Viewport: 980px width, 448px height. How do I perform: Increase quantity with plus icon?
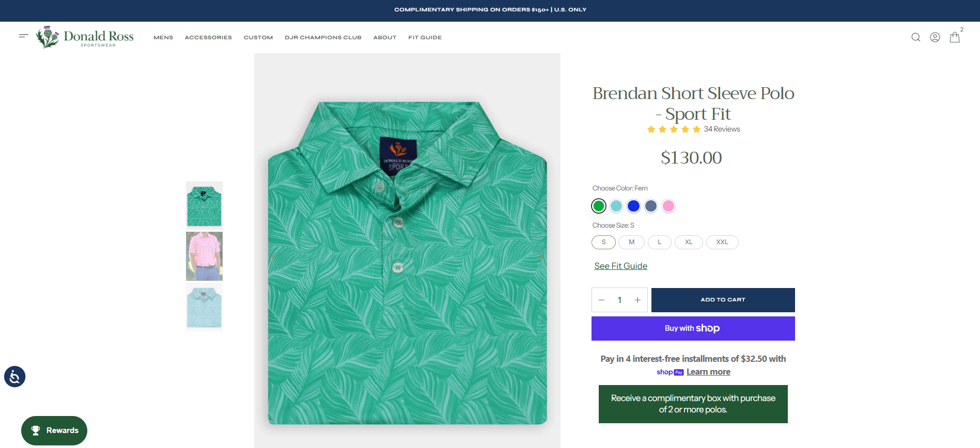pyautogui.click(x=637, y=300)
